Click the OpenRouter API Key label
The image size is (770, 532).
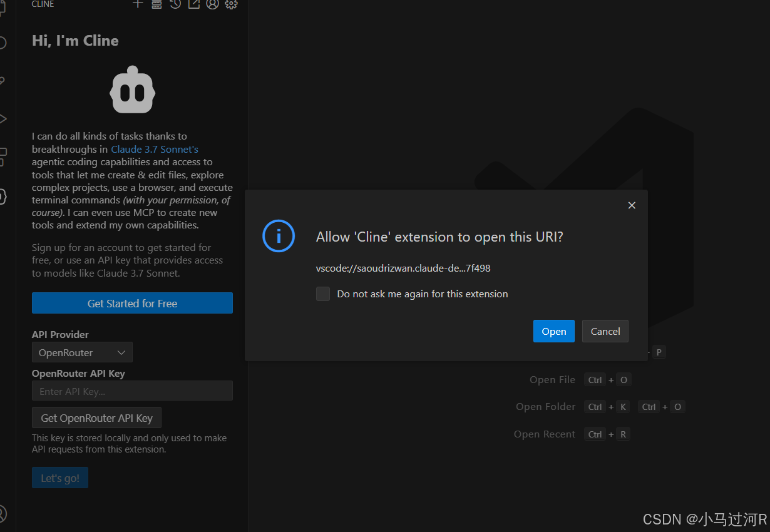[x=78, y=373]
